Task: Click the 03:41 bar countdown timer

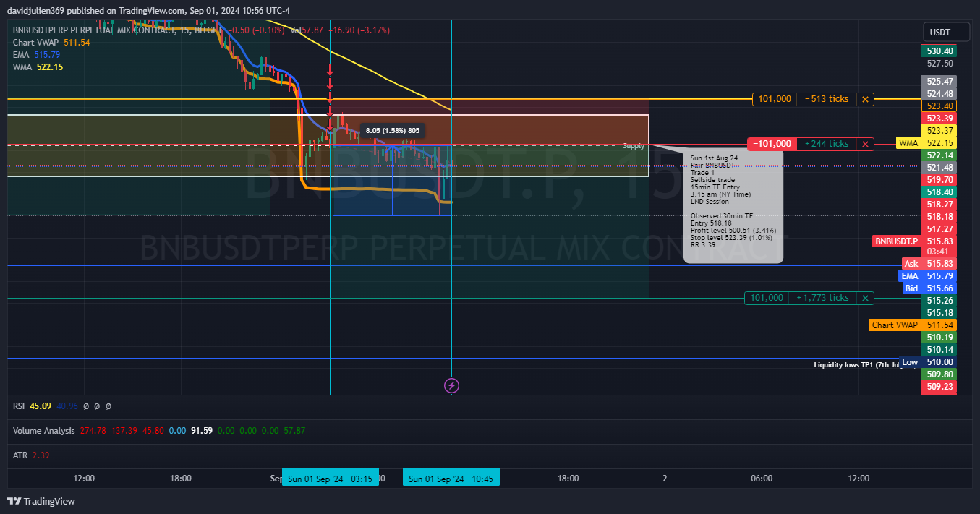Action: coord(939,252)
